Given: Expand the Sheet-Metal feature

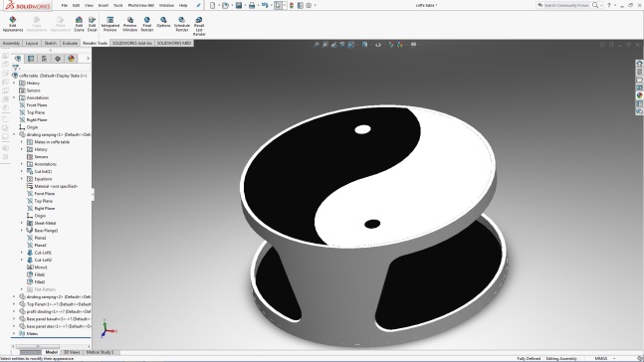Looking at the screenshot, I should point(22,223).
